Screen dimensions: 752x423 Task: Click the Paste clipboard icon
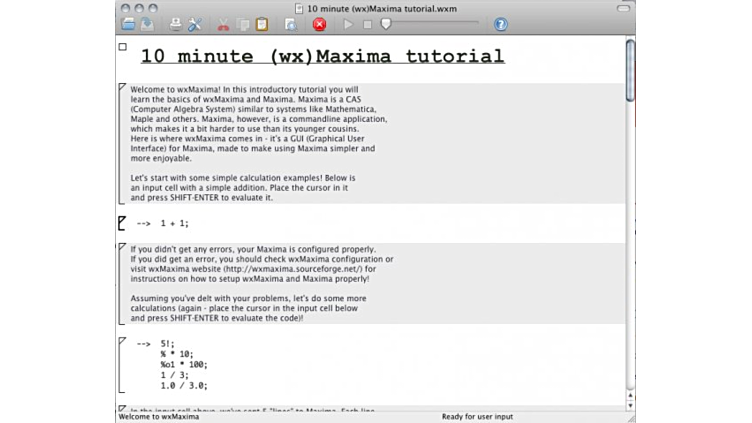click(x=262, y=24)
